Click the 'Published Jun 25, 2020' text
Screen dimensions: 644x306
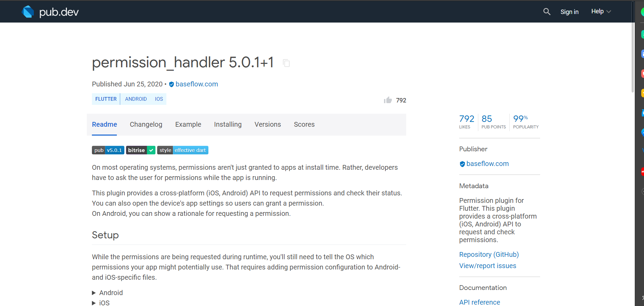pyautogui.click(x=127, y=84)
